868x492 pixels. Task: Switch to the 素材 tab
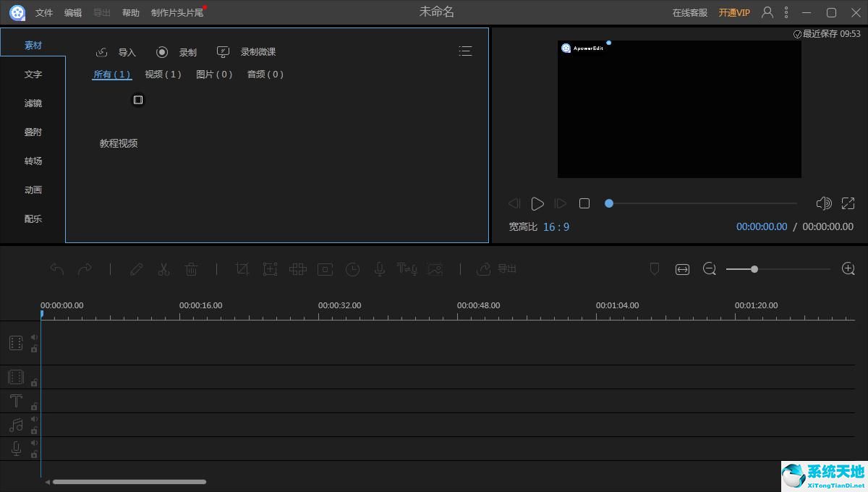33,45
